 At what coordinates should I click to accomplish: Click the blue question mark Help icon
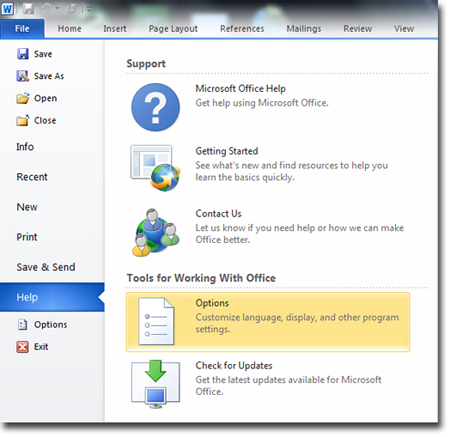click(x=155, y=107)
